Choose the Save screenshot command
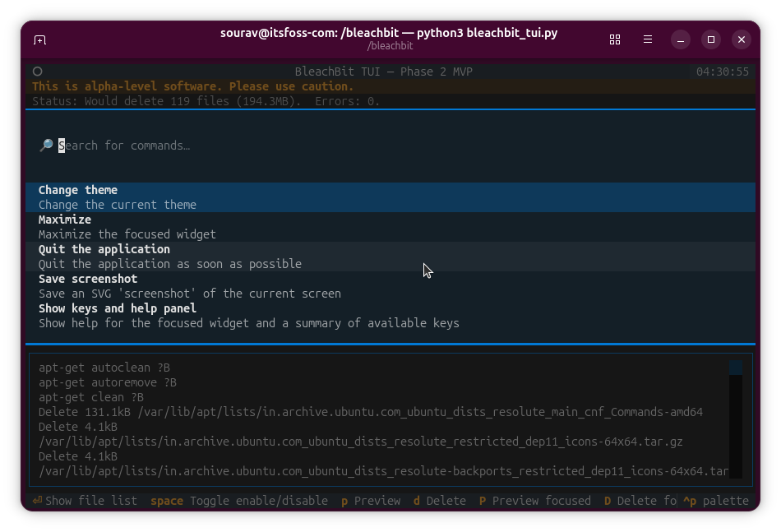Image resolution: width=781 pixels, height=532 pixels. [390, 286]
